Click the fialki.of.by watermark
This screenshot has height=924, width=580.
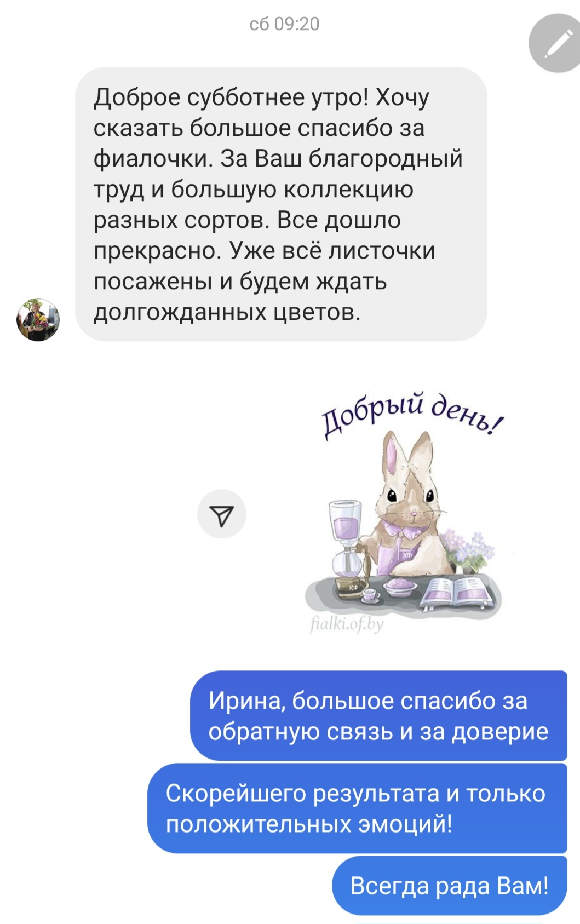347,623
